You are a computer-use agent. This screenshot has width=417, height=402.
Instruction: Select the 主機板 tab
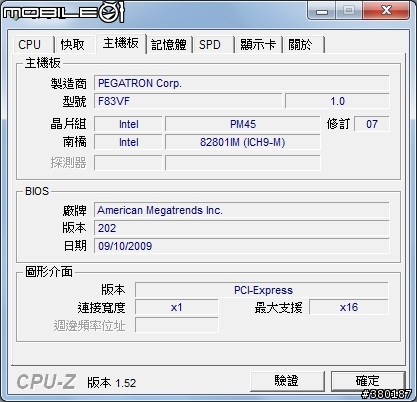click(x=121, y=43)
